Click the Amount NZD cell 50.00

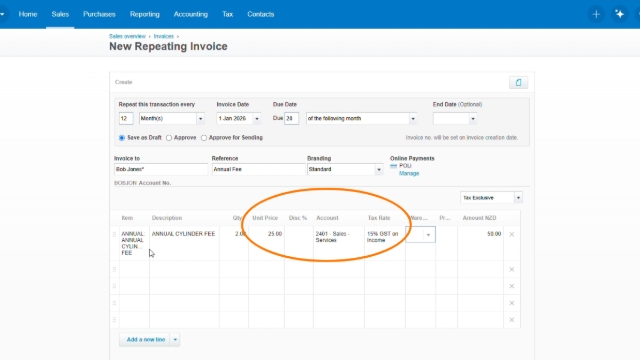pos(480,243)
